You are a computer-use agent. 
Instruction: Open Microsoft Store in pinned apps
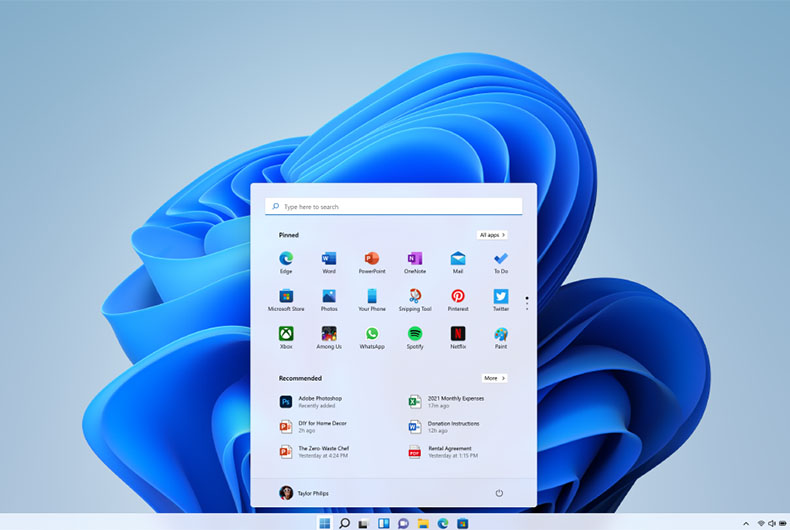pos(286,300)
